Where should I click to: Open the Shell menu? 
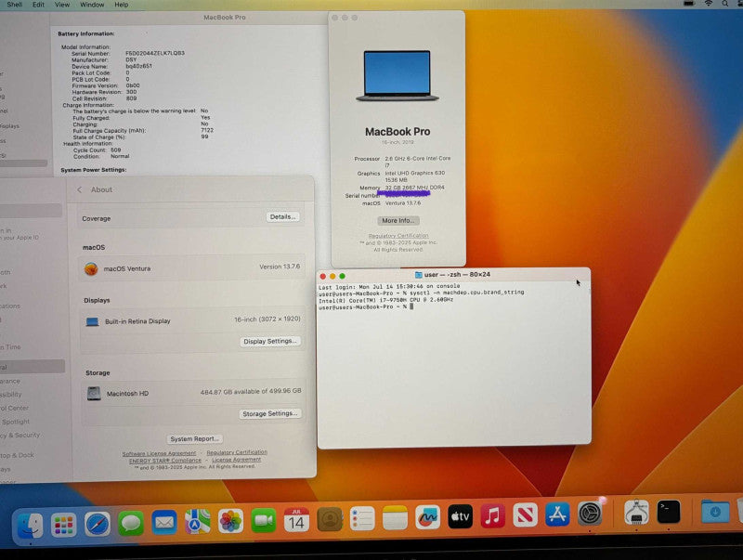point(15,5)
